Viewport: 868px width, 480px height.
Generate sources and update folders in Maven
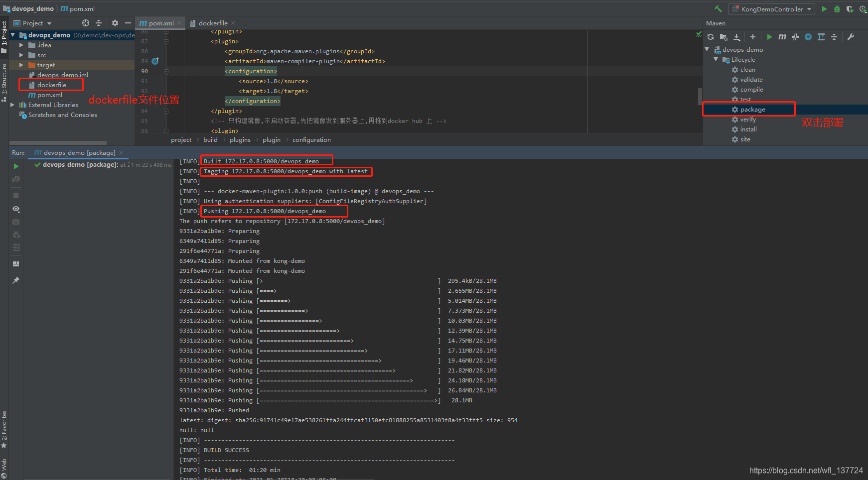coord(723,37)
